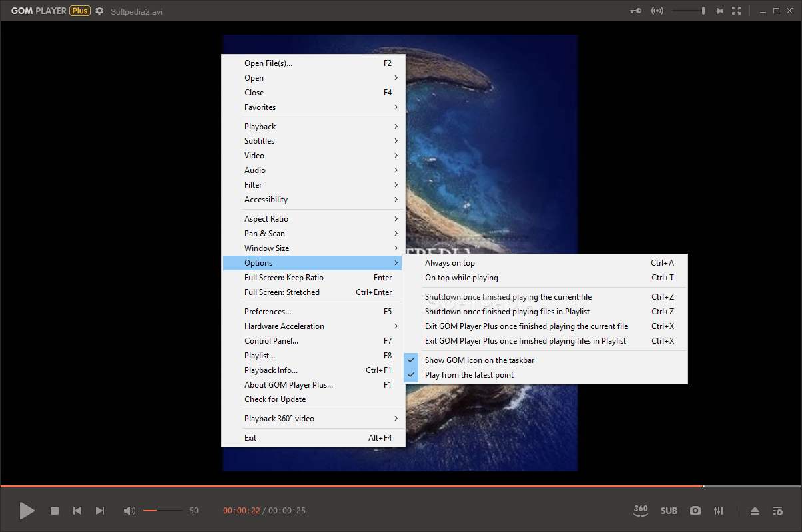This screenshot has width=802, height=532.
Task: Skip to the next track
Action: (100, 511)
